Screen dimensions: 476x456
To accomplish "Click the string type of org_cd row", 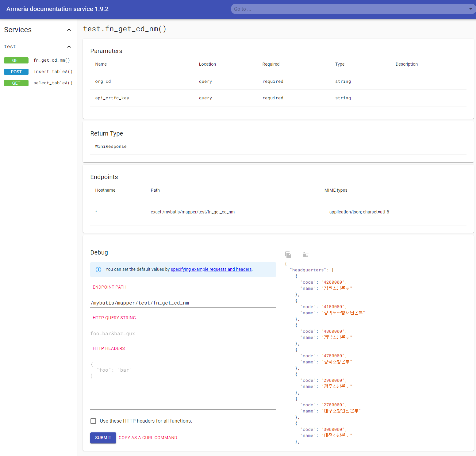I will (343, 82).
